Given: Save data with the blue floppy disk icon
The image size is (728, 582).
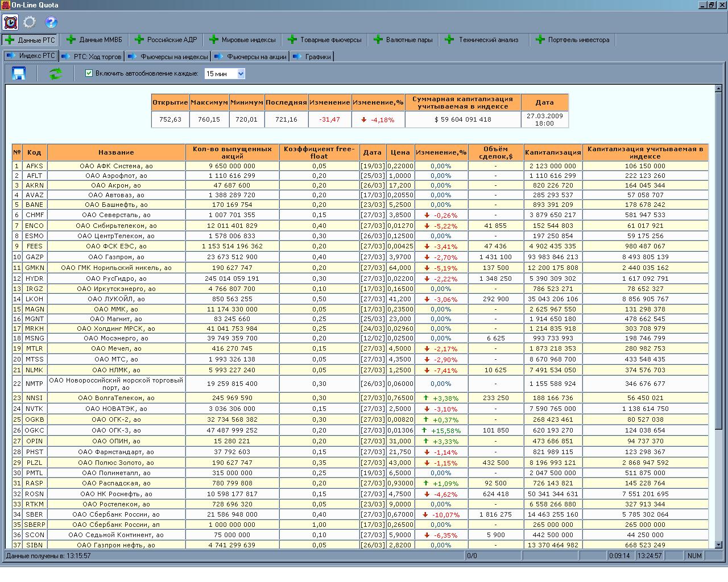Looking at the screenshot, I should tap(19, 73).
